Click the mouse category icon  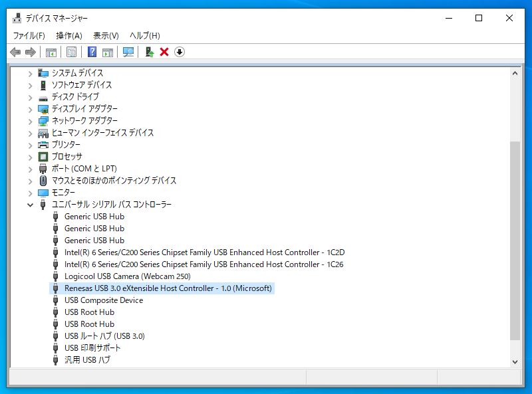pos(43,181)
